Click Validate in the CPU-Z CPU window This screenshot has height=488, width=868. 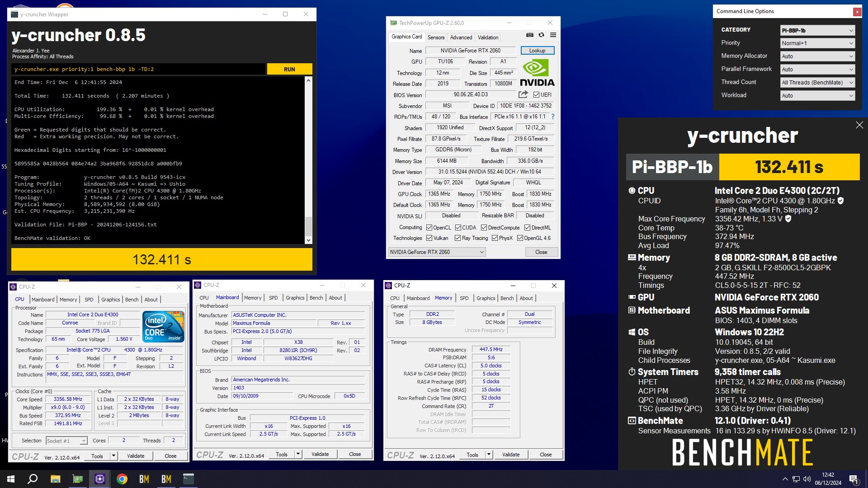136,456
